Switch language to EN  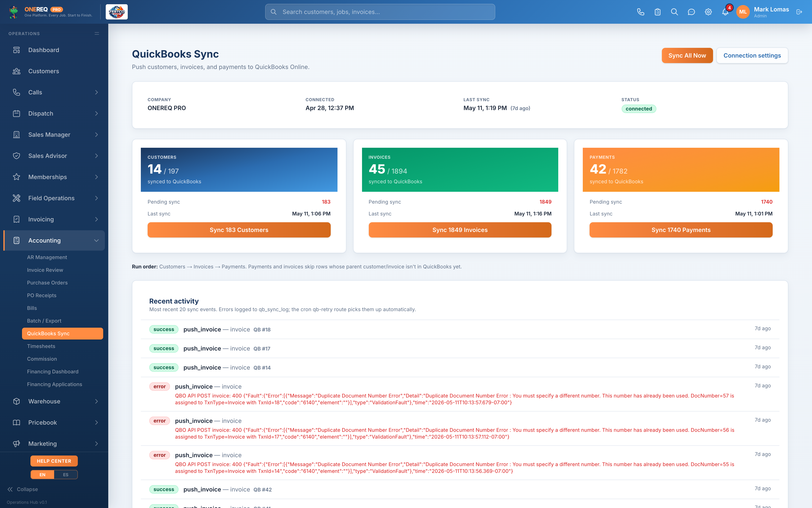click(42, 475)
